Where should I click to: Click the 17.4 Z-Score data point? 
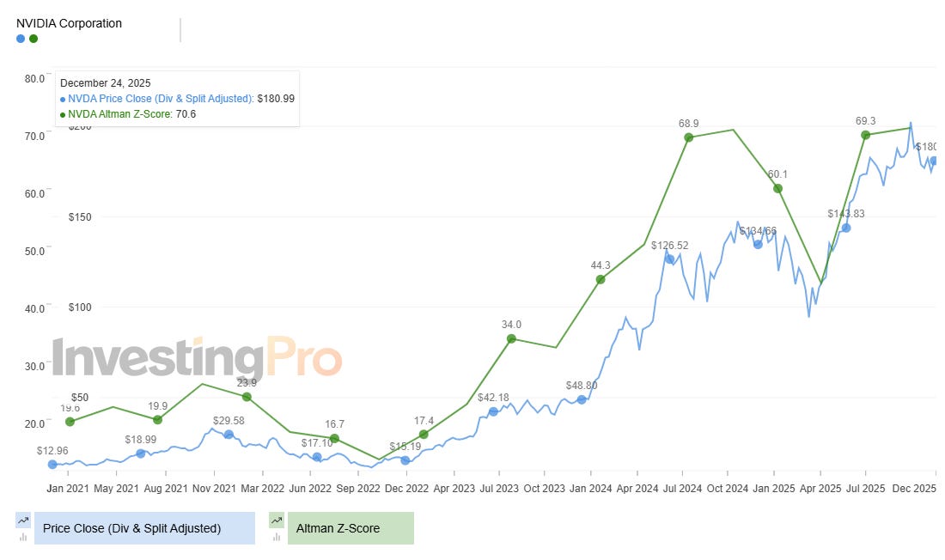point(423,434)
